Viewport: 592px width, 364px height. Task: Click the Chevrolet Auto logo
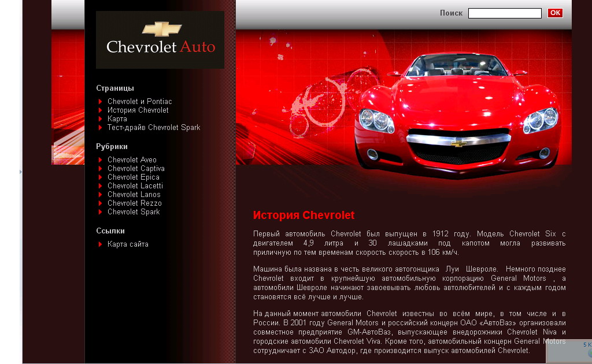pos(160,40)
